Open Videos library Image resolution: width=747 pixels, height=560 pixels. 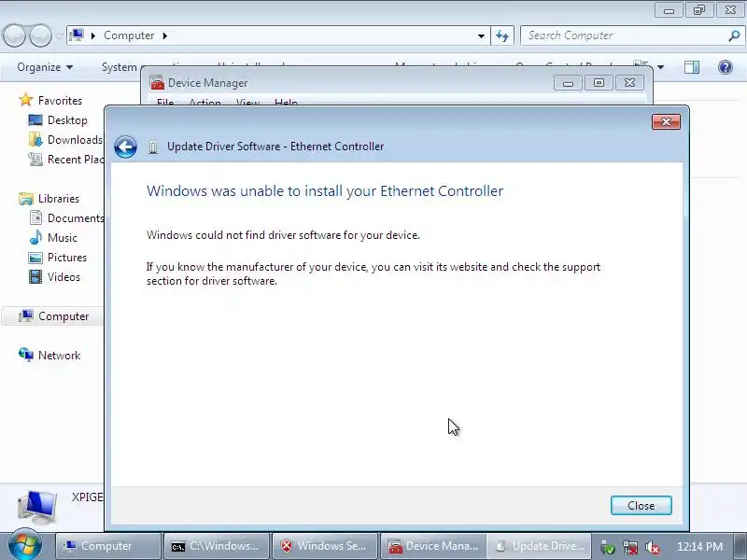tap(63, 276)
